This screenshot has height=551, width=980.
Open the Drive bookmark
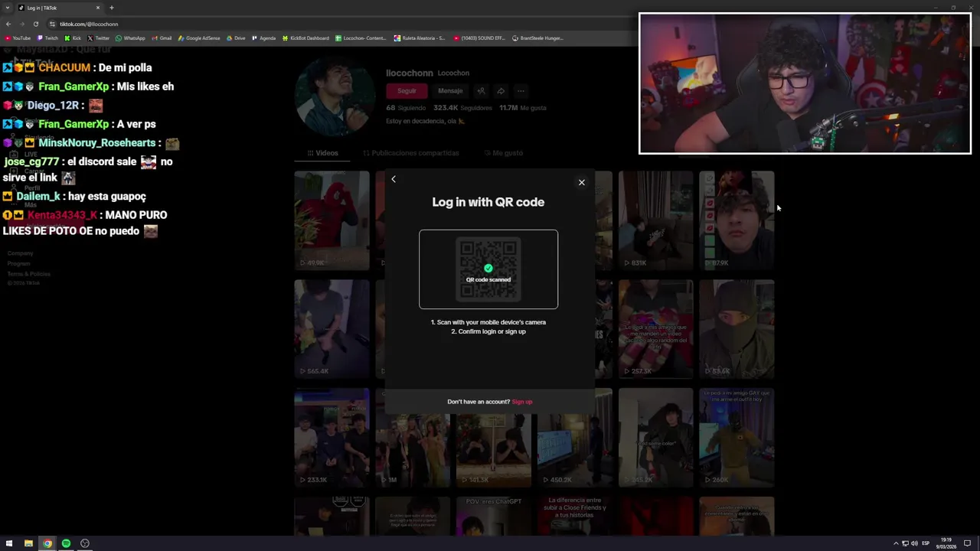coord(236,38)
